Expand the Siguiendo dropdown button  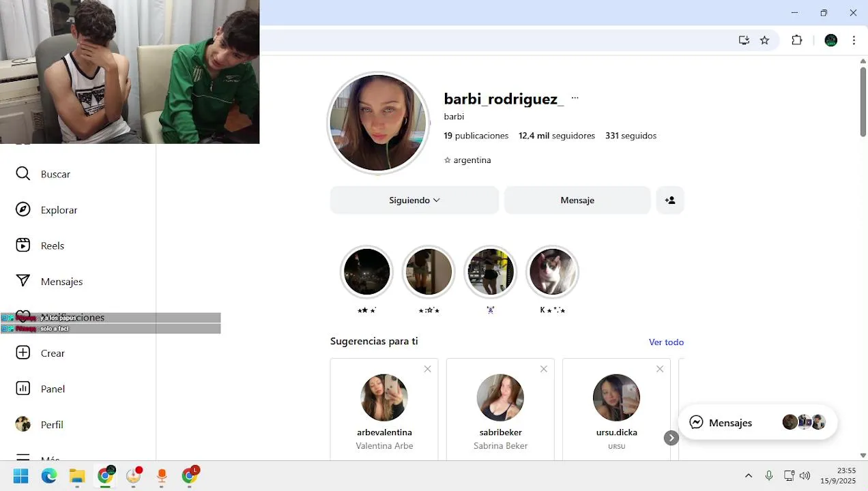point(414,200)
